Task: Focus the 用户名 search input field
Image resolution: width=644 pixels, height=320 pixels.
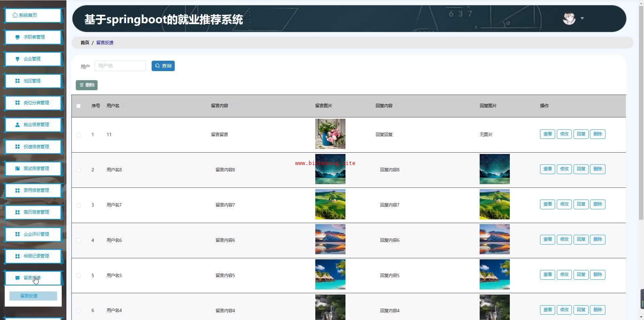Action: [120, 66]
